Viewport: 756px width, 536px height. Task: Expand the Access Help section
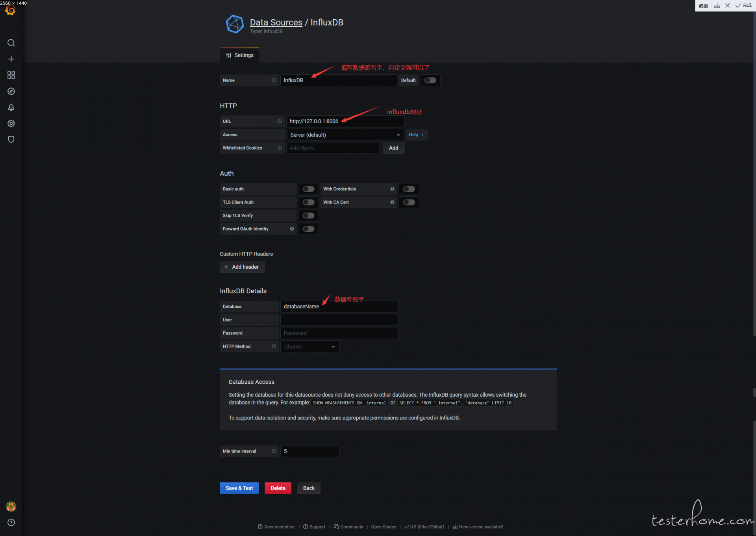tap(416, 135)
